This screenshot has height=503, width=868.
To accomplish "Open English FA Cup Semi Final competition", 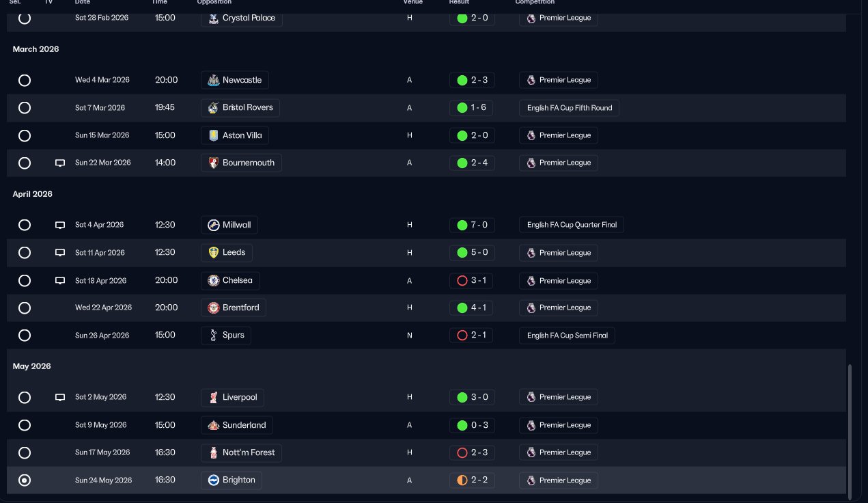I will tap(567, 335).
